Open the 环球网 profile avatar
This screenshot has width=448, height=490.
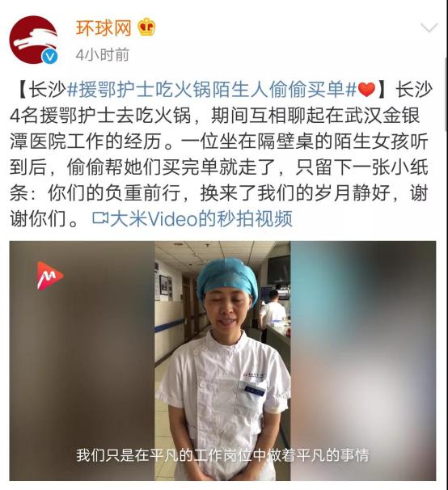pyautogui.click(x=33, y=40)
